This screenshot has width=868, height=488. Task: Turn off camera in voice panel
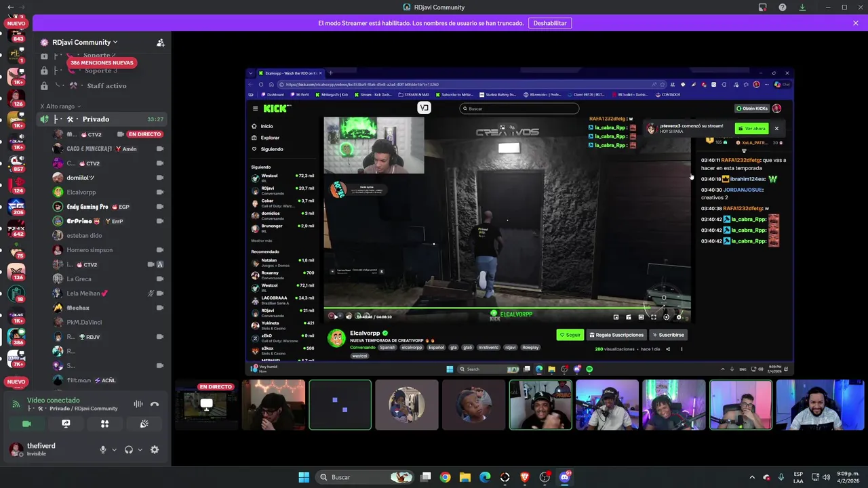tap(26, 424)
